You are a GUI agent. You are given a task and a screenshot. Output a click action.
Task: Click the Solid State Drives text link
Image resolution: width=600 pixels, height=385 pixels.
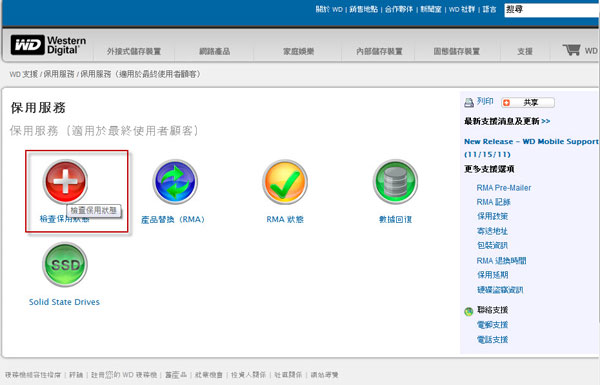[64, 302]
